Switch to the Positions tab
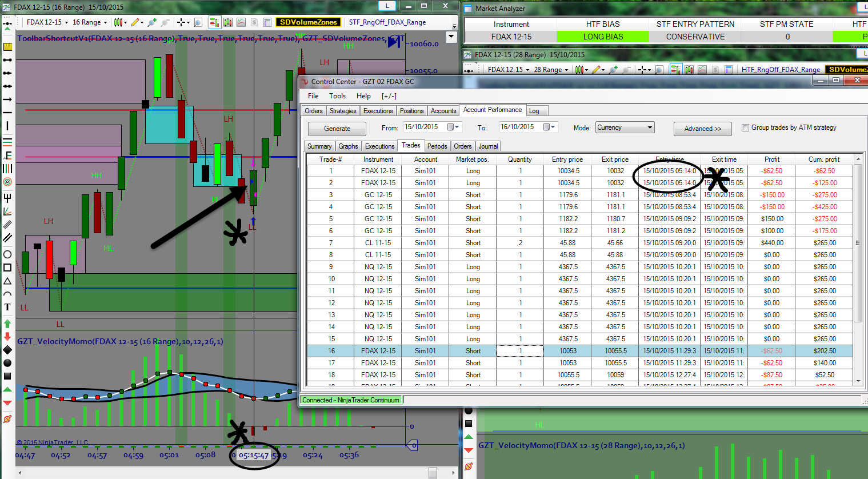 (411, 111)
